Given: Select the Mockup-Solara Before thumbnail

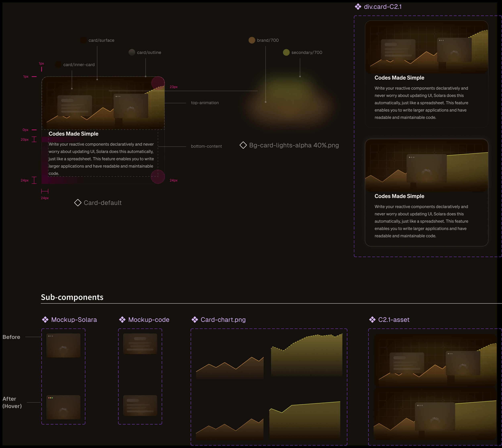Looking at the screenshot, I should tap(63, 345).
